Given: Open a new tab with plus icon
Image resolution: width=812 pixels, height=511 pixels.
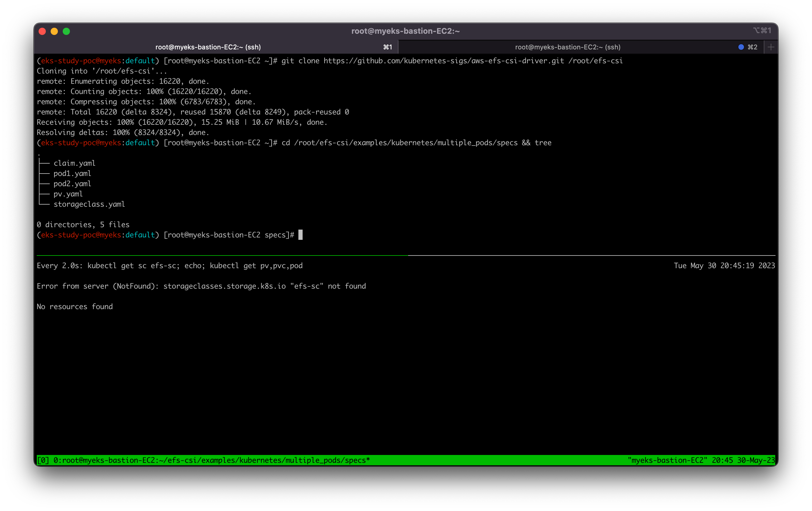Looking at the screenshot, I should [771, 47].
